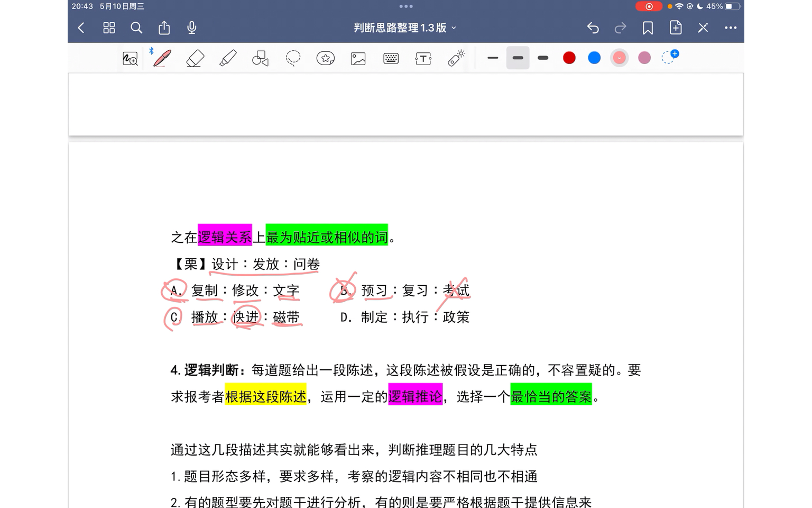The image size is (812, 508).
Task: Tap the share export icon
Action: coord(164,28)
